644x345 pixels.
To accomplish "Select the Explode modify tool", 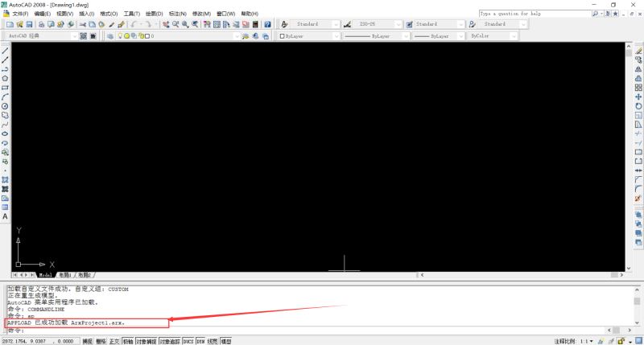I will [638, 199].
